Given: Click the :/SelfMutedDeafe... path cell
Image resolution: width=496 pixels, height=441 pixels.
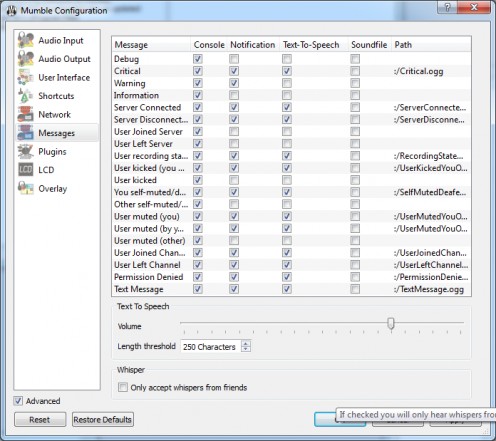Looking at the screenshot, I should click(430, 192).
